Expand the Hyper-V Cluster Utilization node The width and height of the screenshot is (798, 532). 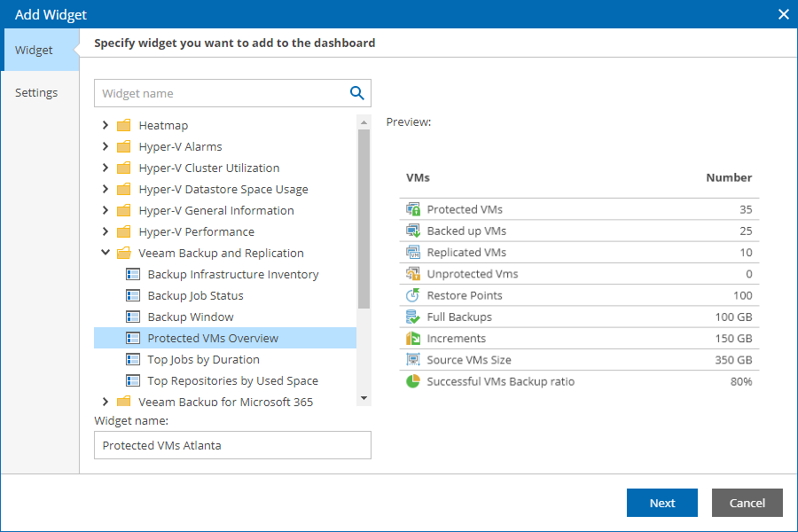(x=106, y=168)
